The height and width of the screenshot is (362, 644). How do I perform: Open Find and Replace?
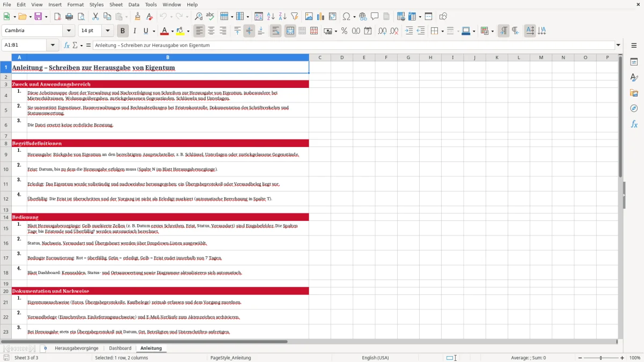(198, 17)
